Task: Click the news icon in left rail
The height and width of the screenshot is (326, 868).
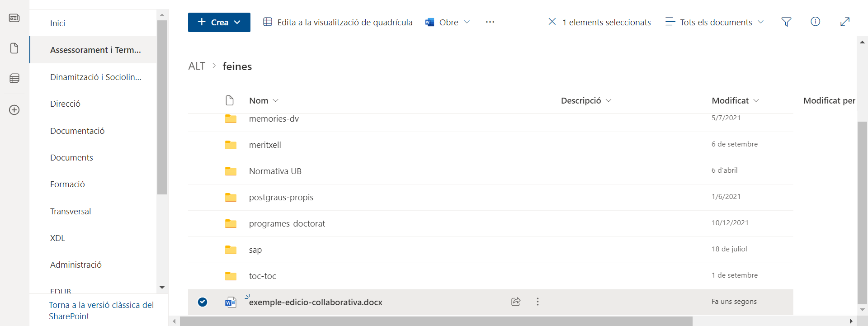Action: (14, 18)
